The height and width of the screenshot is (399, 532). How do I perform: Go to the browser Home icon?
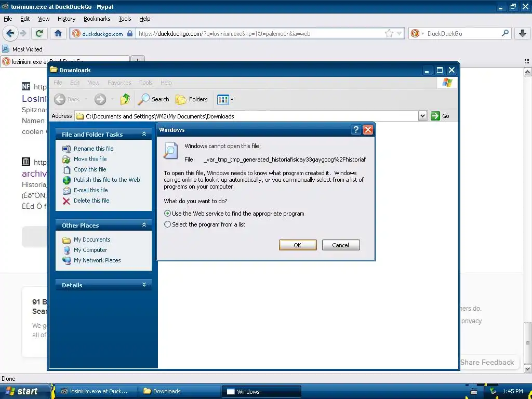point(58,33)
